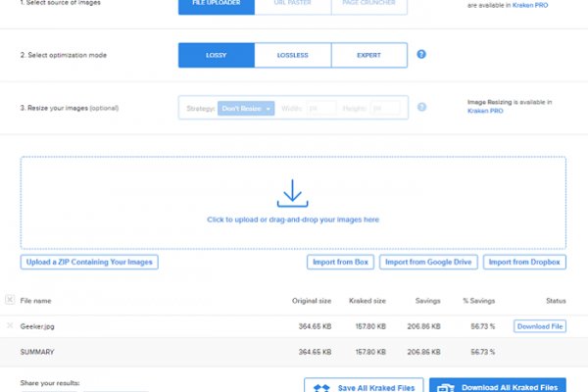Click Import from Box button
Viewport: 588px width, 392px height.
coord(340,262)
